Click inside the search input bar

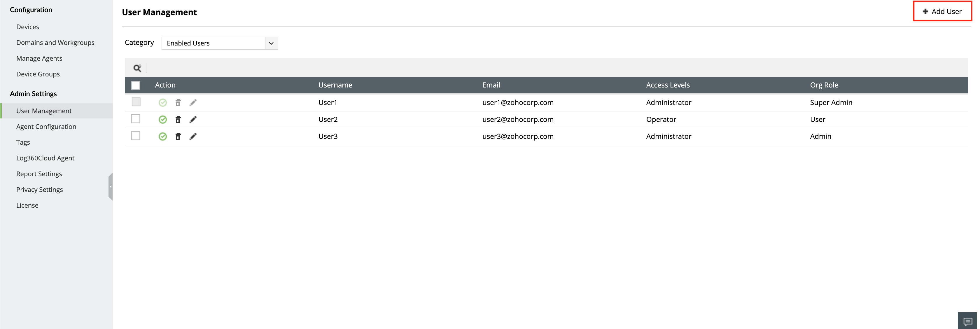tap(266, 68)
